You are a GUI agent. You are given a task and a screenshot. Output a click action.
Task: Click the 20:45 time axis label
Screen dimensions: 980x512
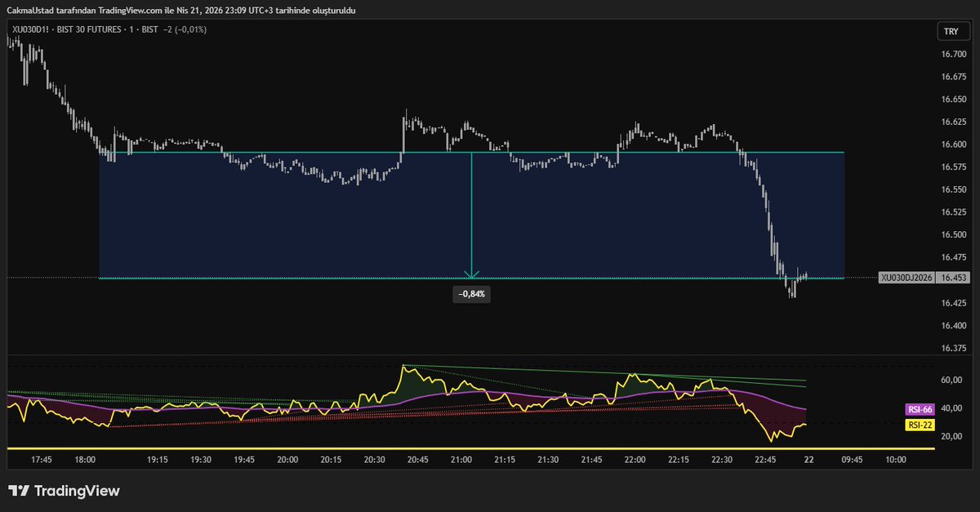tap(418, 460)
